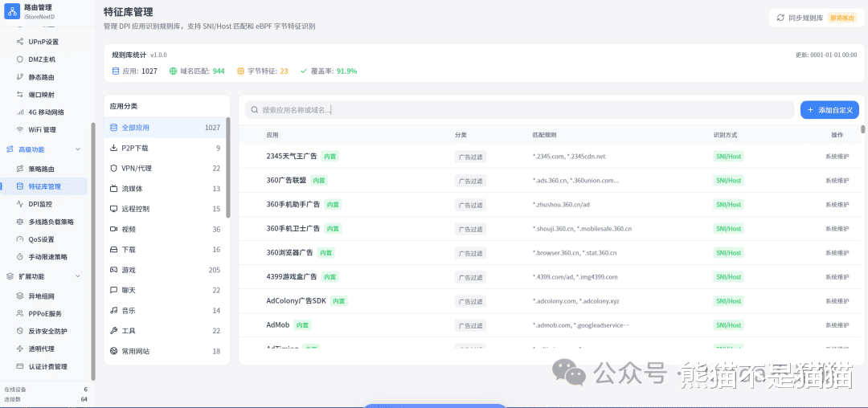Click the QoS设置 gauge icon

click(20, 239)
